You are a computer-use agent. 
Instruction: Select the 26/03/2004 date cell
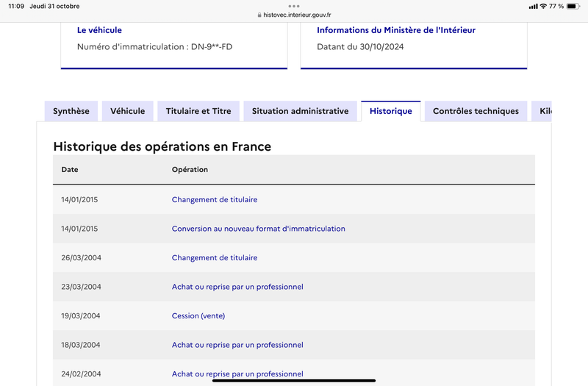pos(81,258)
